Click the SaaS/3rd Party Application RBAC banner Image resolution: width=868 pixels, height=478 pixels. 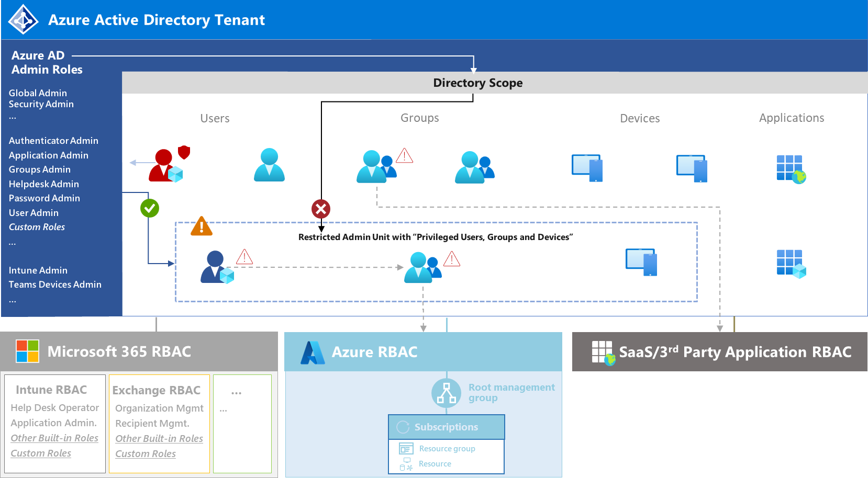click(720, 352)
